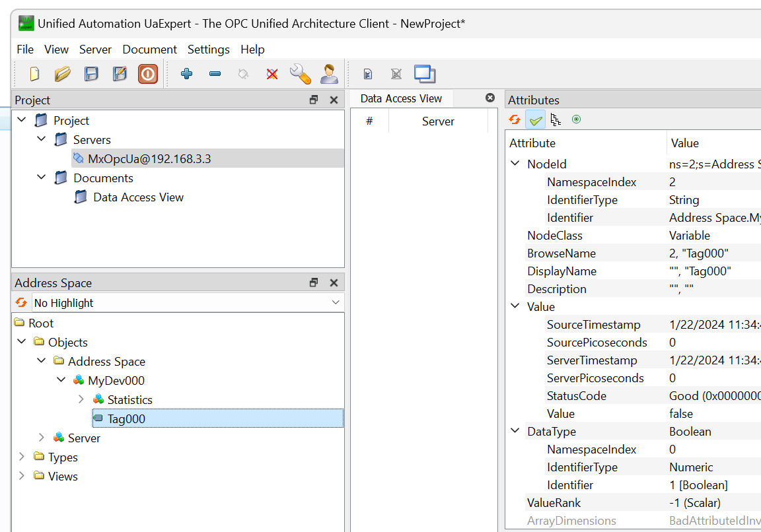Float the Project panel with its undock icon
761x532 pixels.
(314, 100)
